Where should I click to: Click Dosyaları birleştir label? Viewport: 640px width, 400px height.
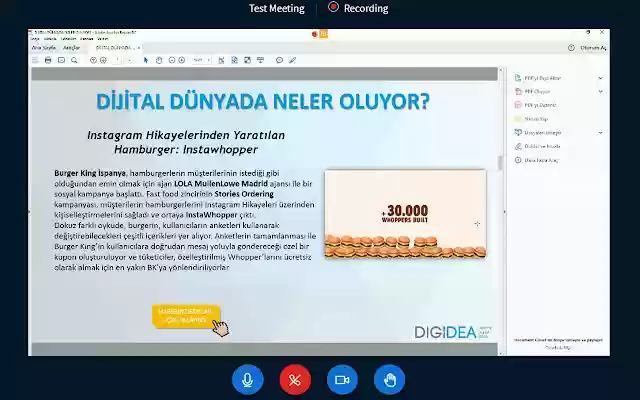(x=543, y=133)
